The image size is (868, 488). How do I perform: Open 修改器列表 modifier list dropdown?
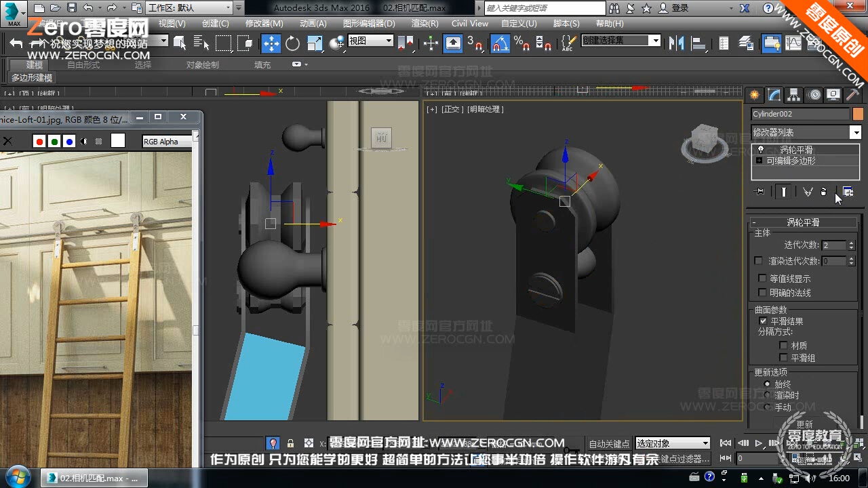[x=806, y=132]
